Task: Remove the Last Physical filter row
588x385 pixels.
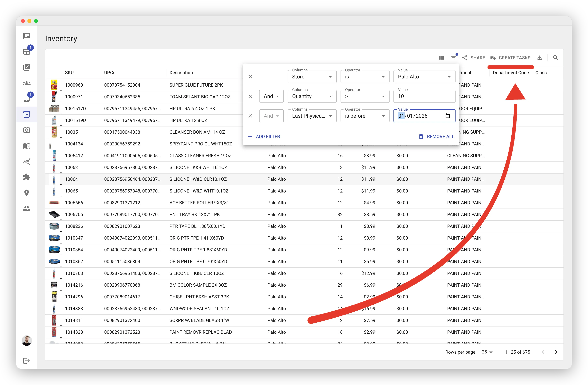Action: click(250, 116)
